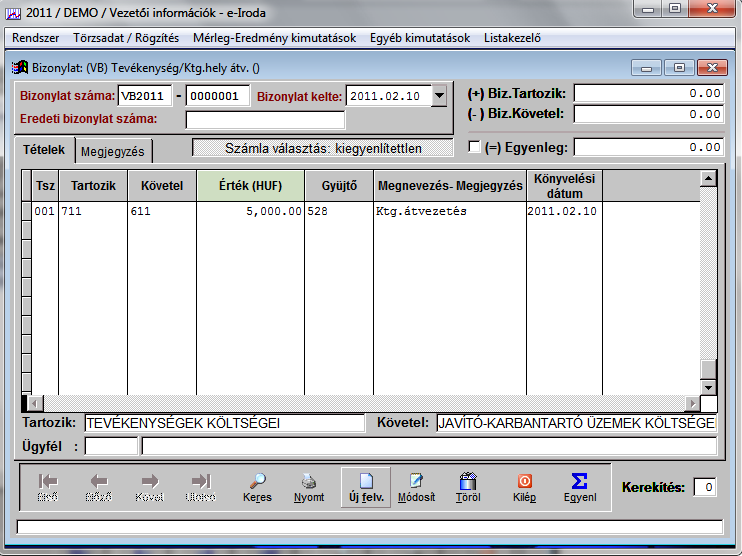Delete the entry with the Töröl icon
The image size is (742, 556).
click(467, 482)
